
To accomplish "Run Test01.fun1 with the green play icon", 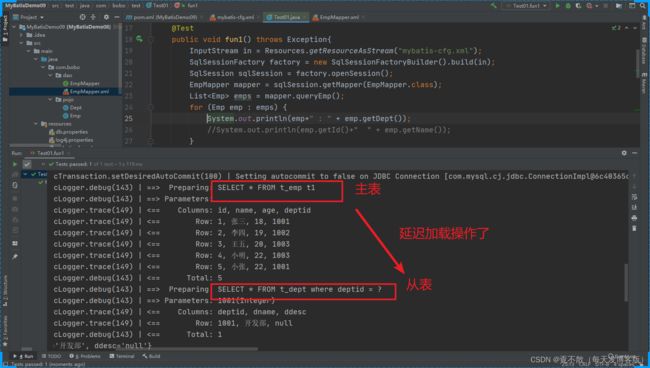I will 558,6.
